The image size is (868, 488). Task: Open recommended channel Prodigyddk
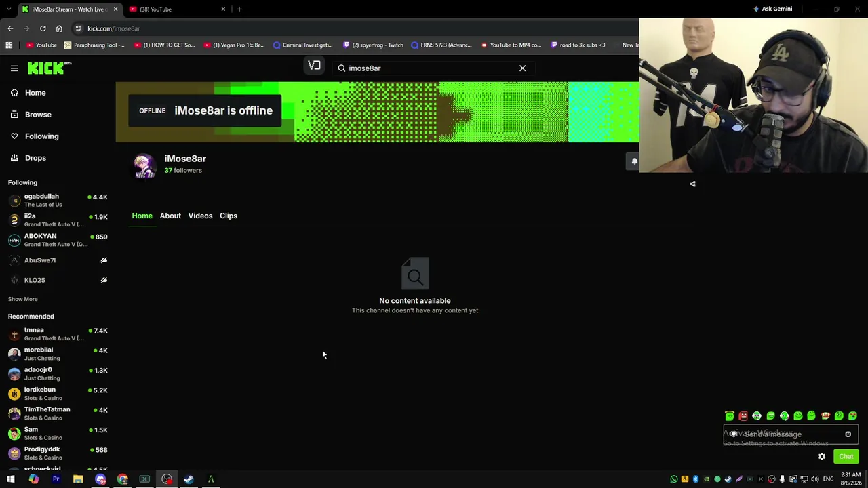coord(58,453)
